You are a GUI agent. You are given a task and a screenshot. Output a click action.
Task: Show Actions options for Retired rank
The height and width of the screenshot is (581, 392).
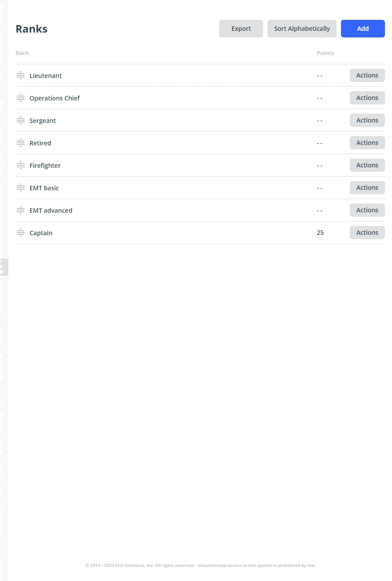tap(367, 143)
